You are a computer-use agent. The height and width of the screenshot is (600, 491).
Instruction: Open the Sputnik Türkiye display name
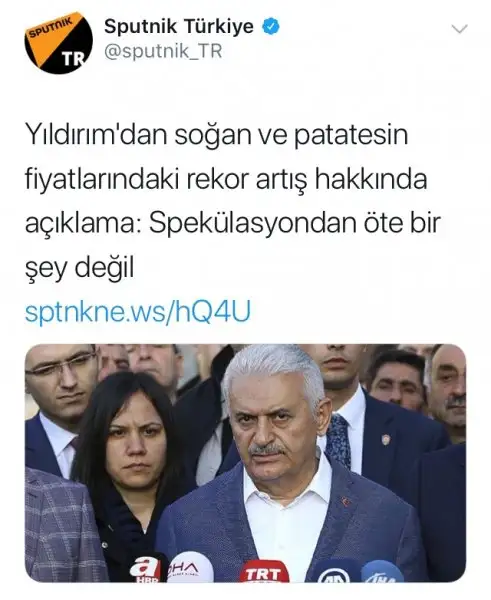[x=179, y=27]
